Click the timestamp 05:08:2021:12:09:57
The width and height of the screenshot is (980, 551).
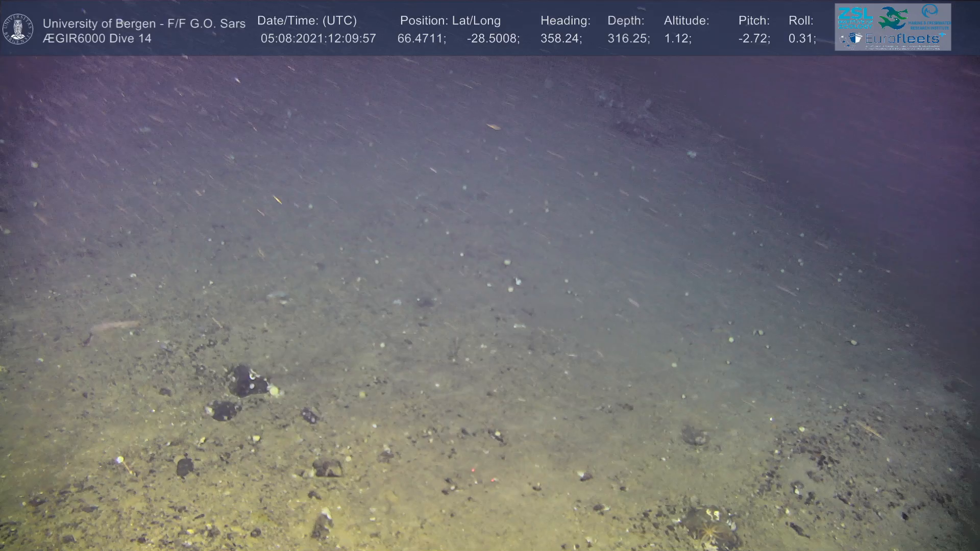coord(318,39)
